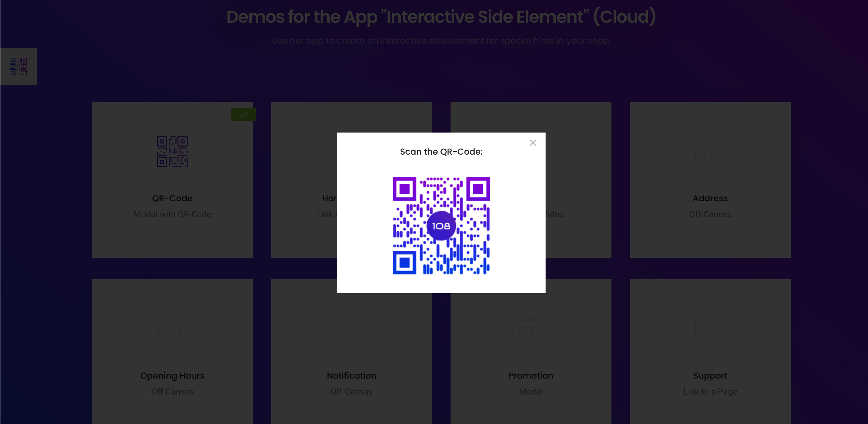Click the subtitle about interactive side element
Image resolution: width=868 pixels, height=424 pixels.
coord(441,40)
